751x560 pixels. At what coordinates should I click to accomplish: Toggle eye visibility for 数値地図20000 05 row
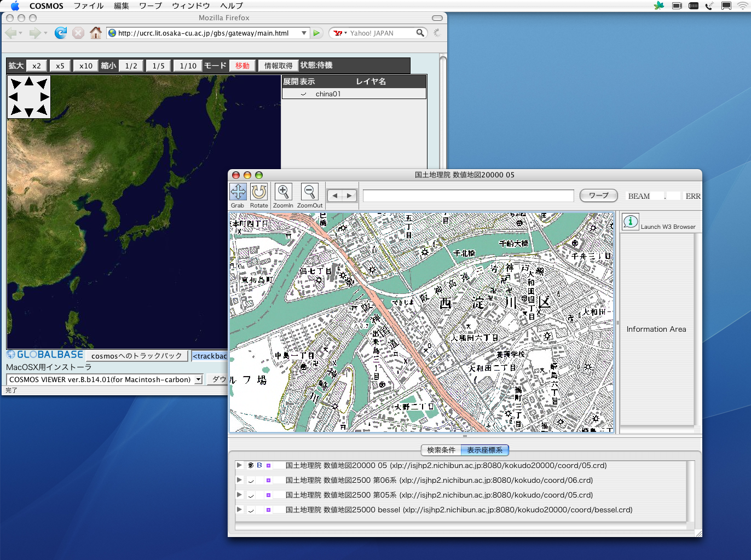point(251,465)
